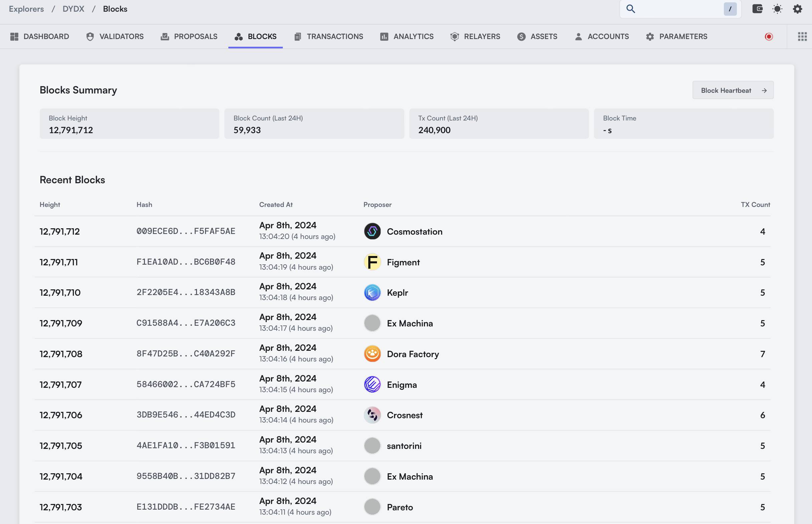
Task: Click the Block Time summary card
Action: pos(684,123)
